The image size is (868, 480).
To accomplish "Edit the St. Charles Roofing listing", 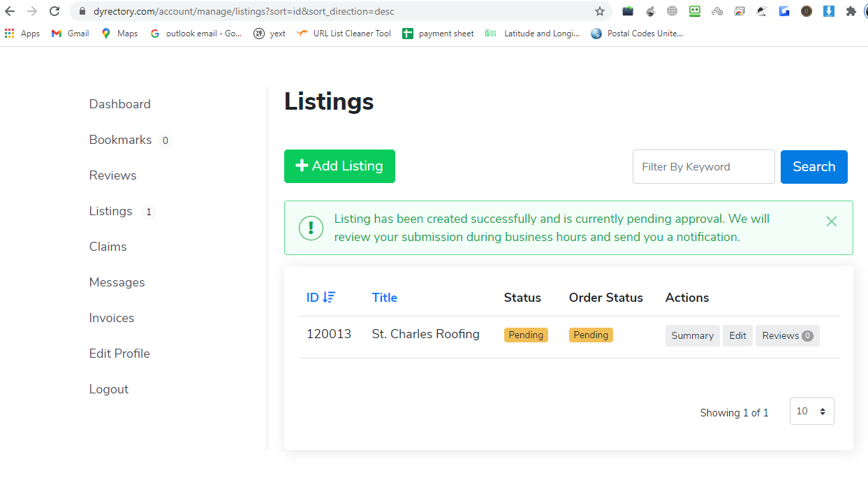I will coord(737,335).
